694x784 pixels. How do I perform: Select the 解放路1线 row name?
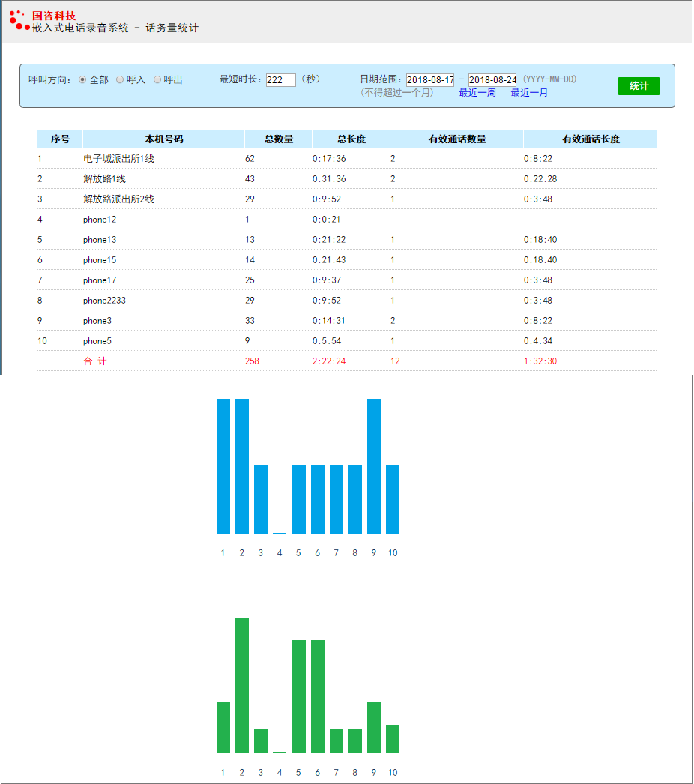click(104, 178)
